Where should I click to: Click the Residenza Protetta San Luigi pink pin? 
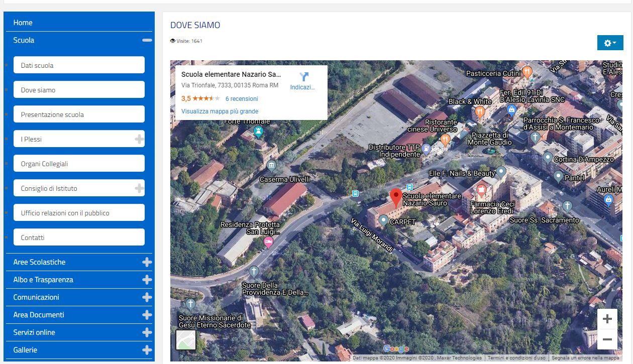[x=268, y=241]
